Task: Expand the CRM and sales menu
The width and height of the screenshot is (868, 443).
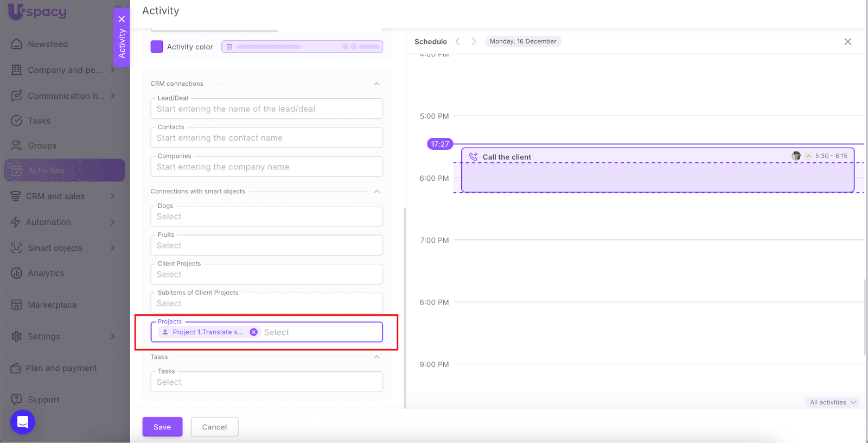Action: [112, 196]
